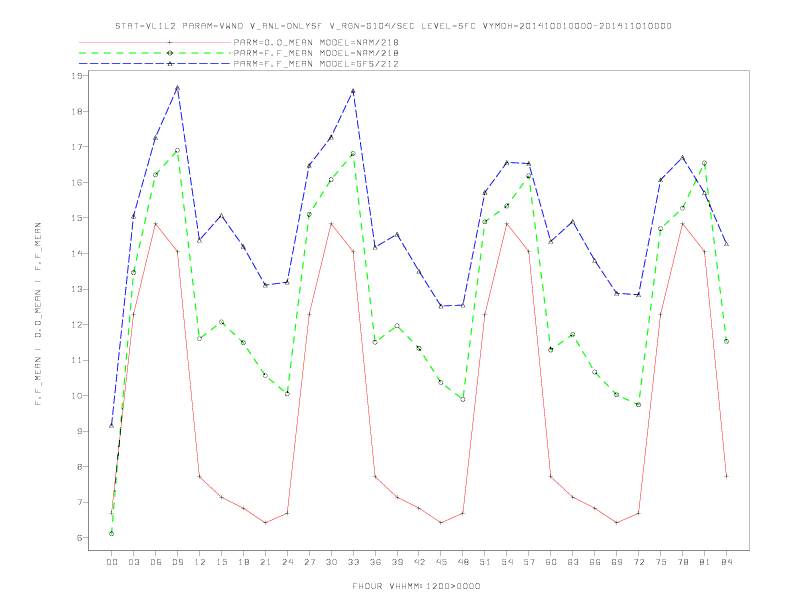Click x-axis tick label 06
Viewport: 792px width, 612px height.
tap(156, 562)
